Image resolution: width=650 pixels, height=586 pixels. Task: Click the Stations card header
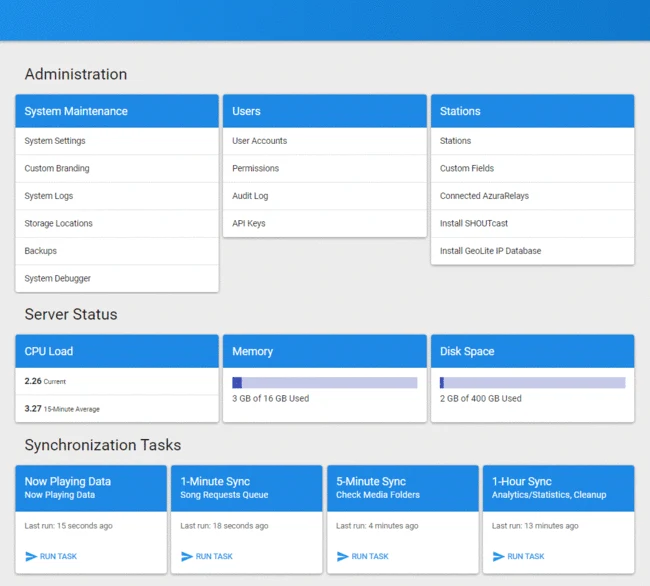click(x=533, y=111)
